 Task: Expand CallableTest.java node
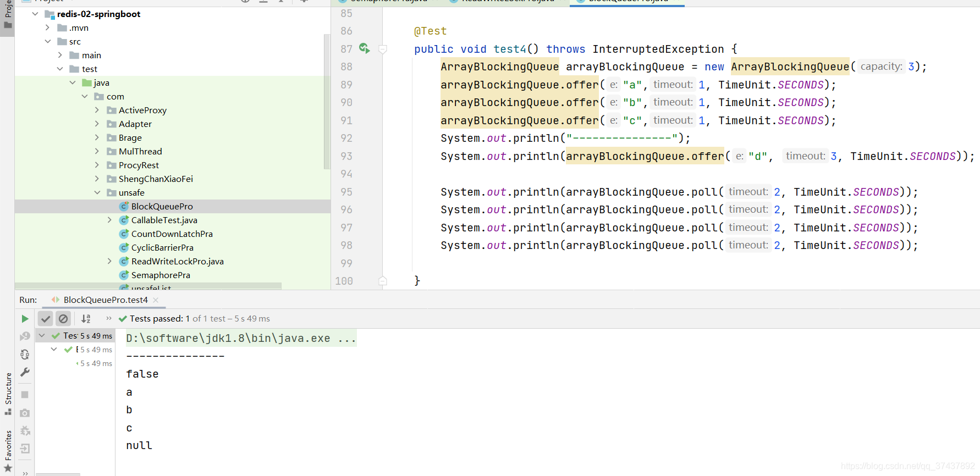coord(109,220)
